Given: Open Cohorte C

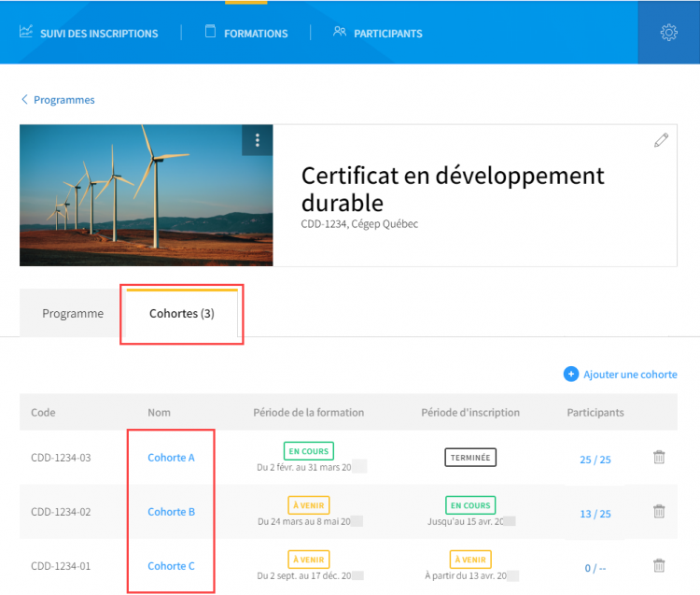Looking at the screenshot, I should [171, 566].
